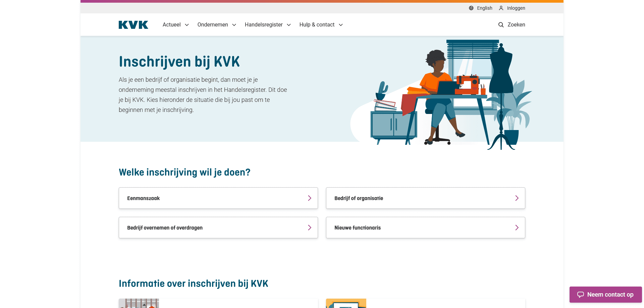Choose Eenmanszaak registration

click(x=218, y=198)
